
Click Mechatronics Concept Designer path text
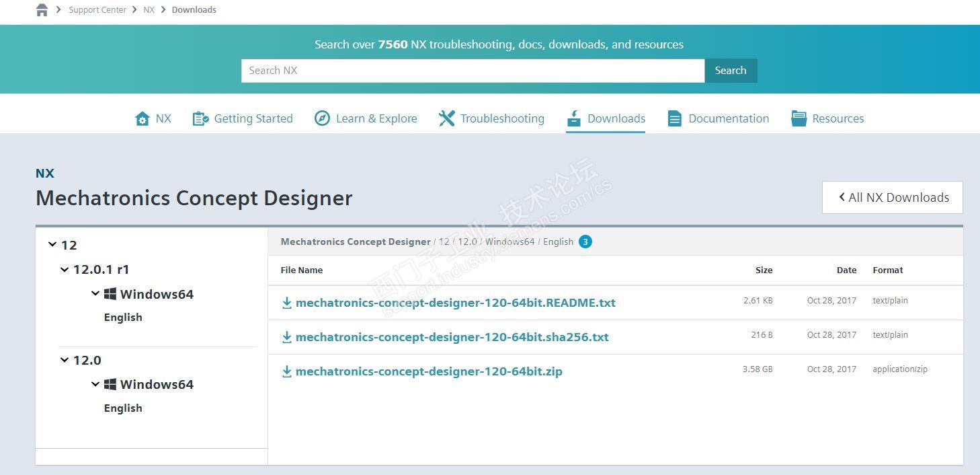coord(356,242)
